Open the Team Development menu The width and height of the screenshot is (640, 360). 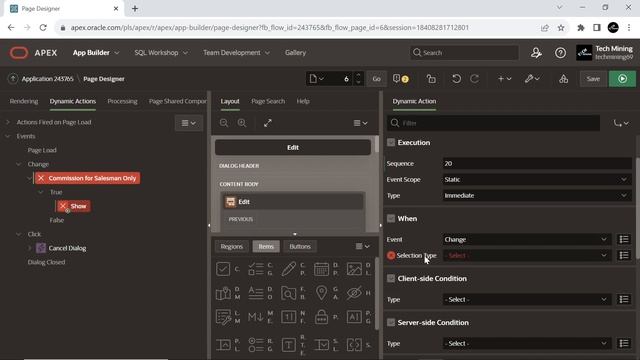tap(236, 53)
